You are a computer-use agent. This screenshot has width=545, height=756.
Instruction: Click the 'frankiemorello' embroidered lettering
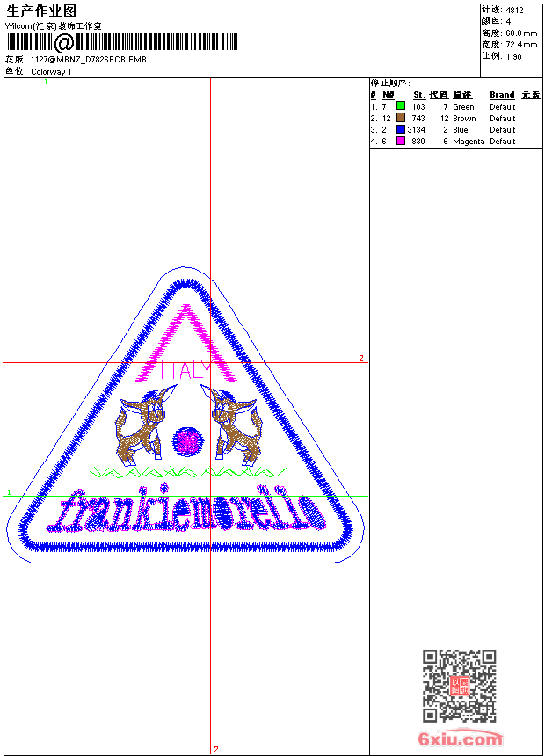185,509
